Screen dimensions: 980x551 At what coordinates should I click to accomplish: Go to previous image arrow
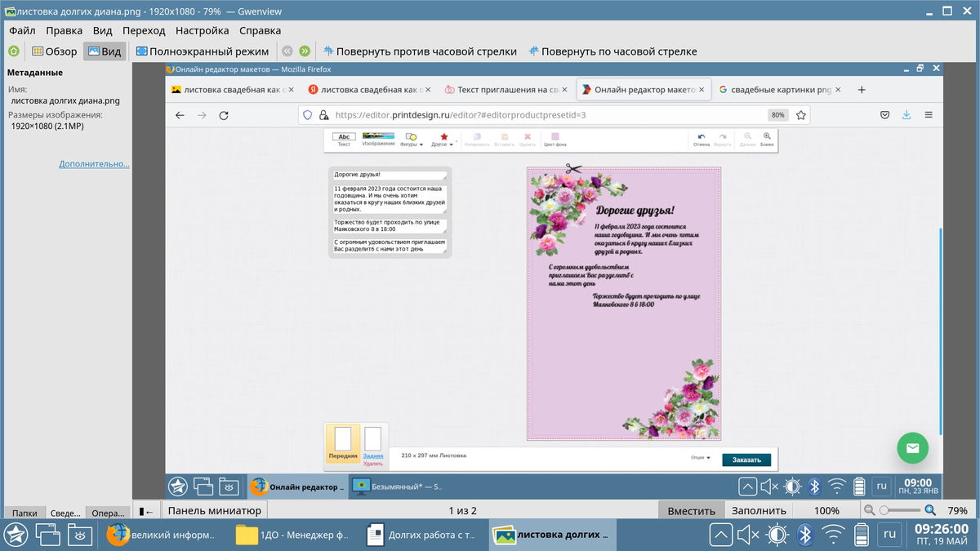pyautogui.click(x=287, y=51)
